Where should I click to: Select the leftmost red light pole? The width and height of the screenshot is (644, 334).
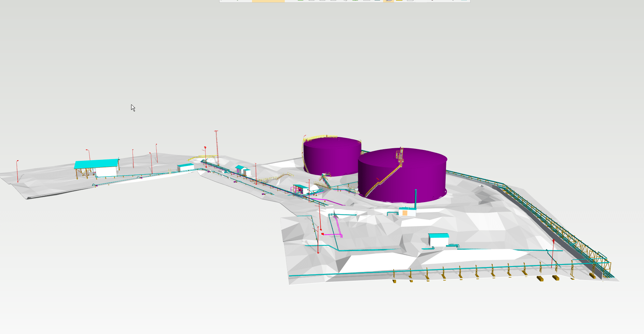[x=17, y=171]
